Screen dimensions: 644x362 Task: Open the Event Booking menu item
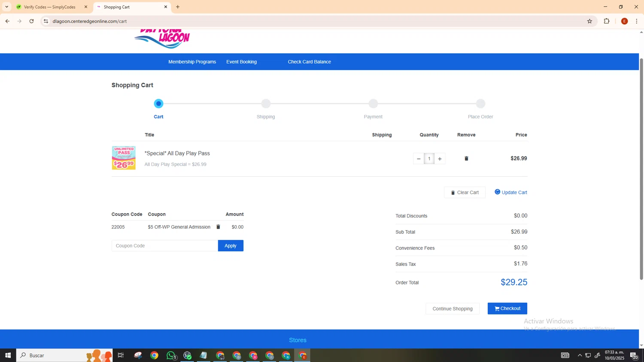[x=242, y=62]
